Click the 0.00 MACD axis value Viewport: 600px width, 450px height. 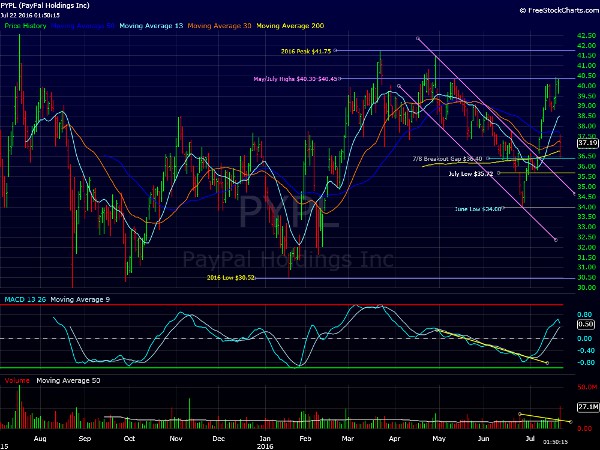[585, 339]
